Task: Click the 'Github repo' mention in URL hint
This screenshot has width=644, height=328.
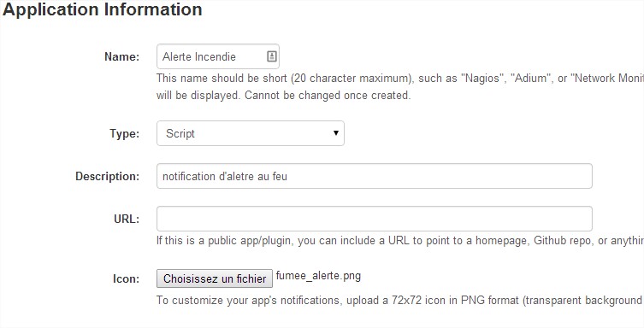Action: click(563, 241)
